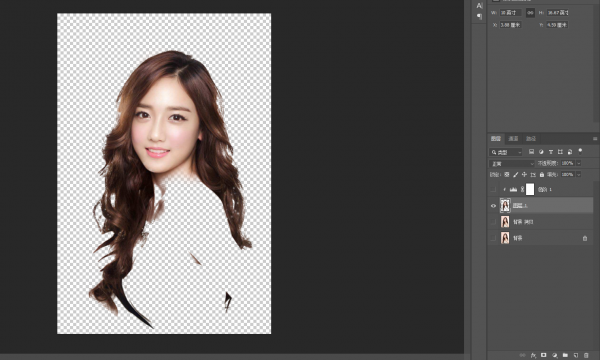Open the Layers panel flyout menu
600x360 pixels.
[595, 138]
